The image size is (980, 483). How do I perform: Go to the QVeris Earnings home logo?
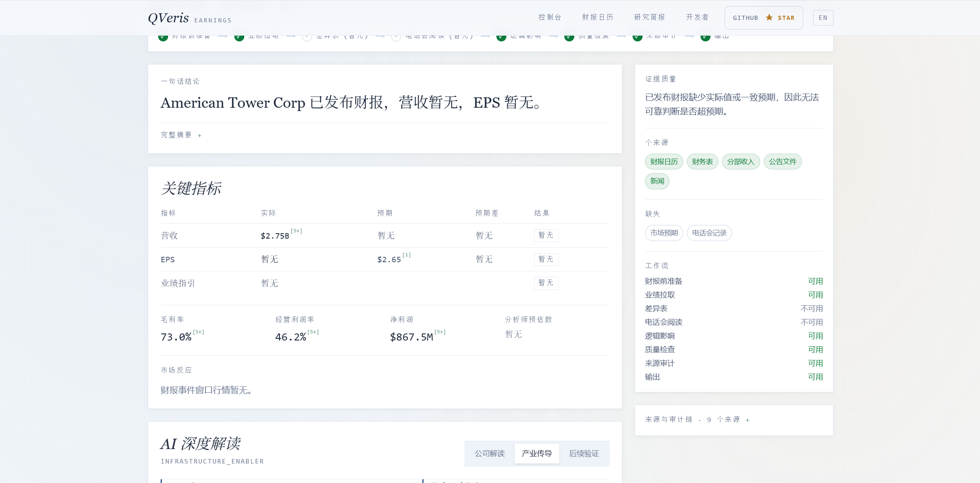190,18
